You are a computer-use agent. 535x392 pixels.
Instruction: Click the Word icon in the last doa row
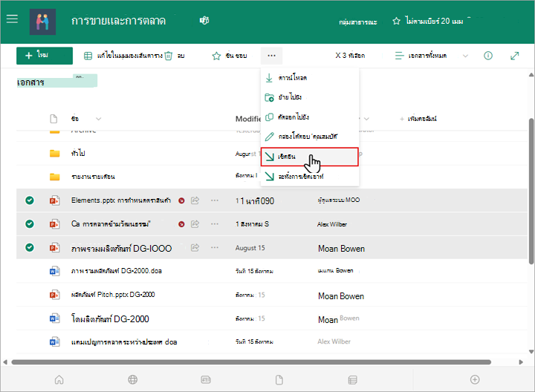point(54,342)
